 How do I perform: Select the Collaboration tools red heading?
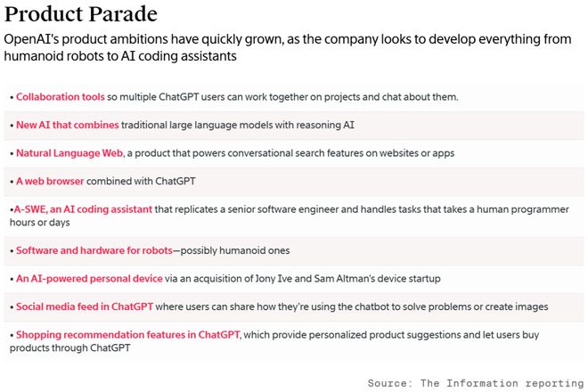click(x=61, y=97)
